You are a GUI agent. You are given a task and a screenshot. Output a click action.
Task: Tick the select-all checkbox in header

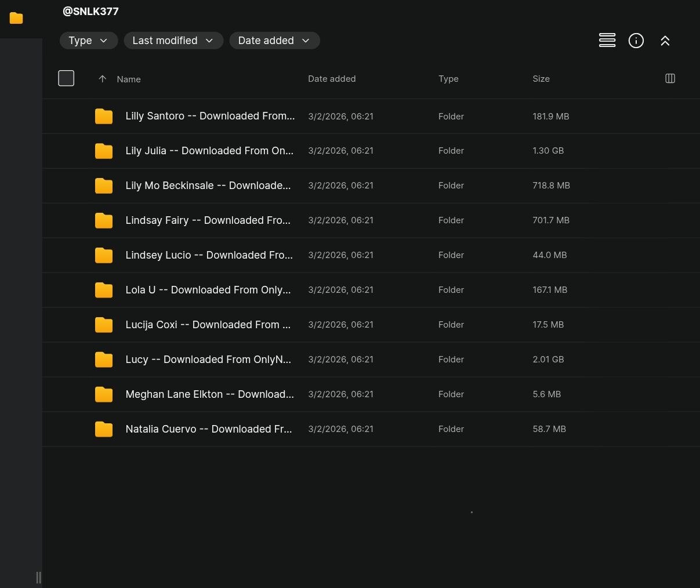66,78
